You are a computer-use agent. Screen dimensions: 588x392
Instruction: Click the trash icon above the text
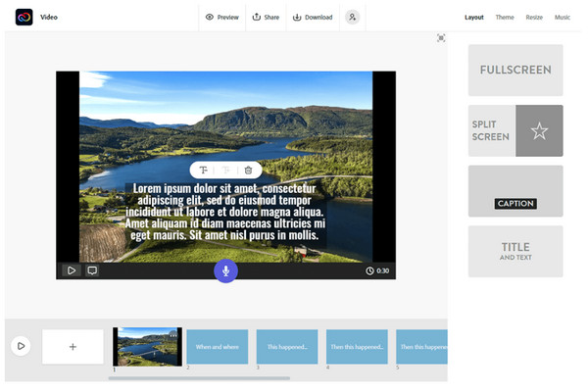tap(248, 171)
